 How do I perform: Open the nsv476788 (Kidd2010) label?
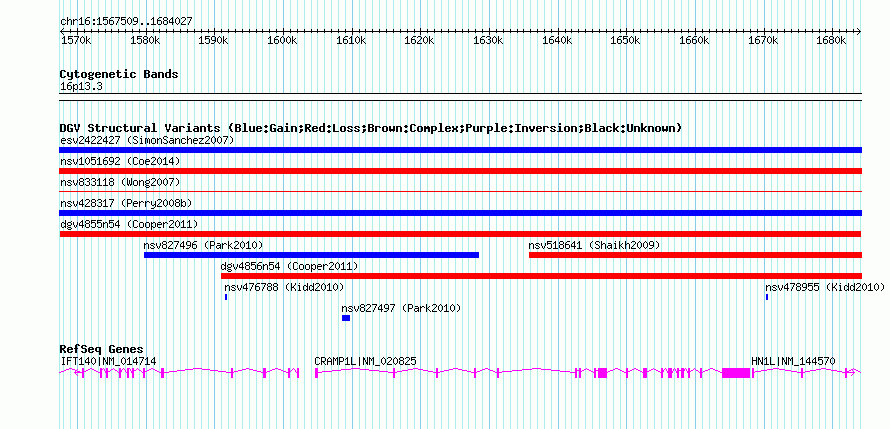click(284, 287)
